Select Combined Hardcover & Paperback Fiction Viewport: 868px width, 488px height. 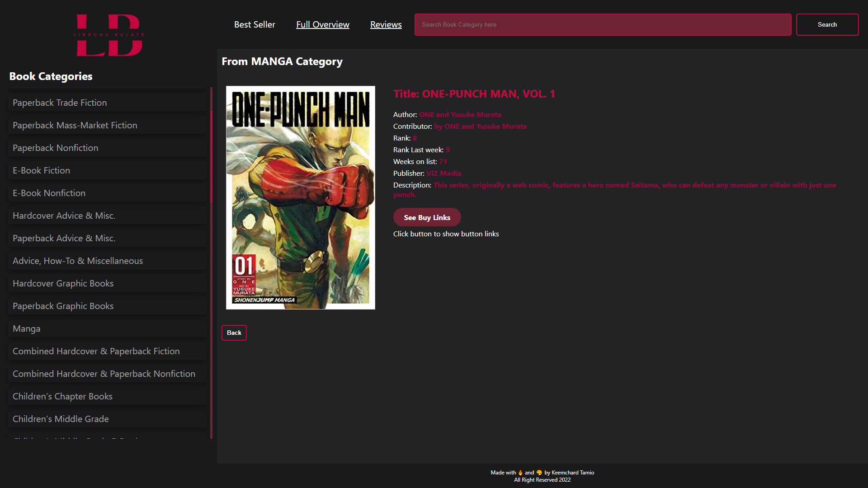coord(107,351)
